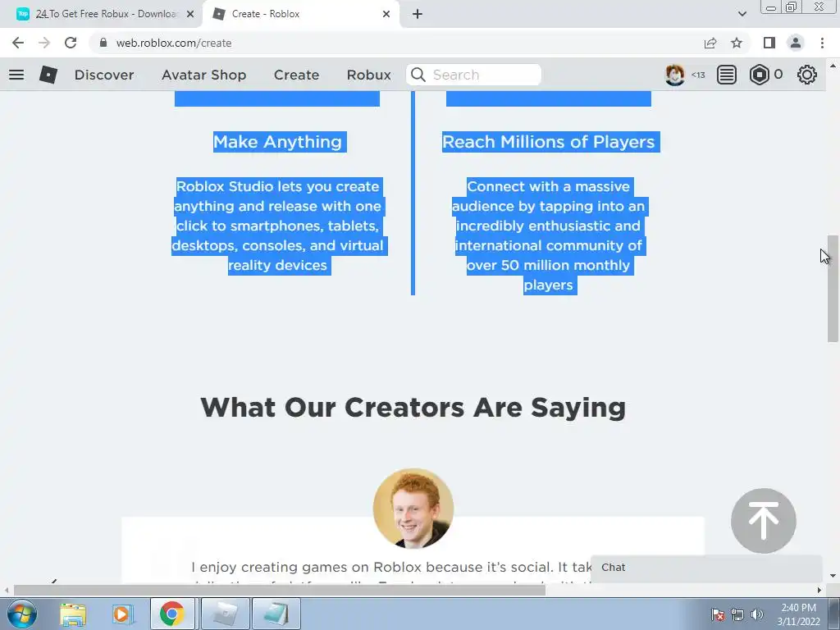
Task: Open the Chat panel bar
Action: click(x=706, y=568)
